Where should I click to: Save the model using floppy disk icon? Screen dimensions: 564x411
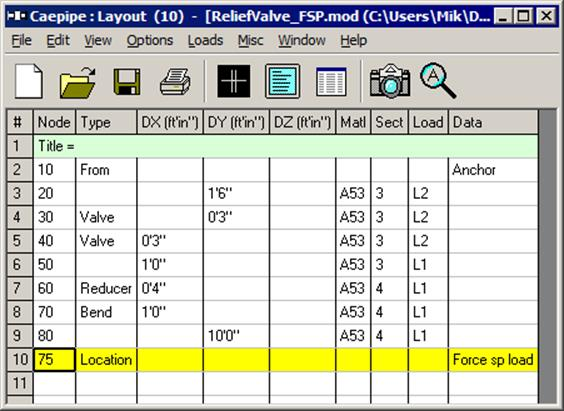tap(127, 82)
